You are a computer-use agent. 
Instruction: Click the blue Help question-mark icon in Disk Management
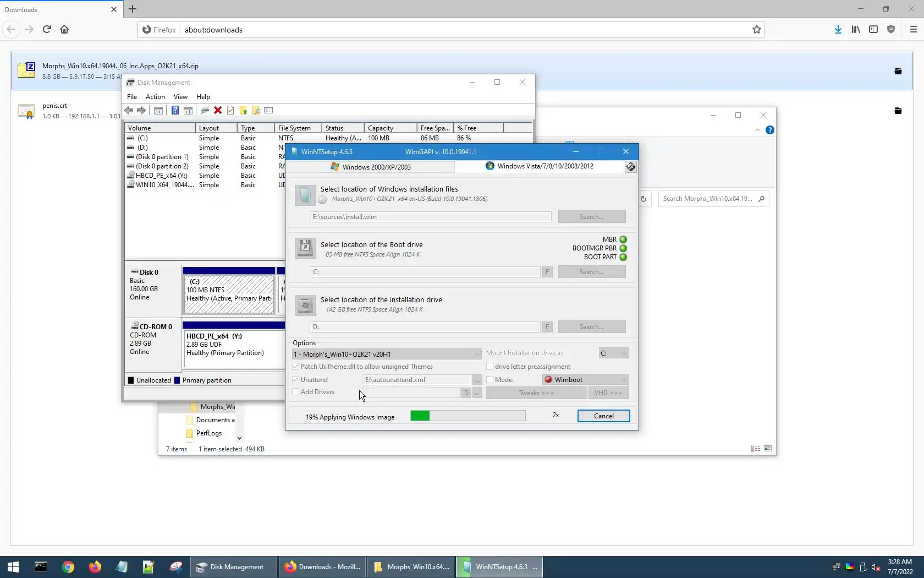tap(175, 111)
